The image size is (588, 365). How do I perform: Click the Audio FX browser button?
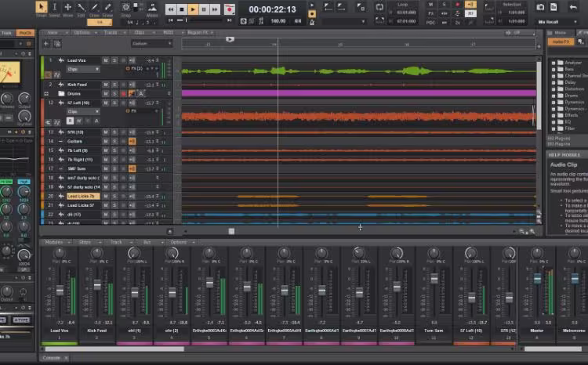(561, 42)
